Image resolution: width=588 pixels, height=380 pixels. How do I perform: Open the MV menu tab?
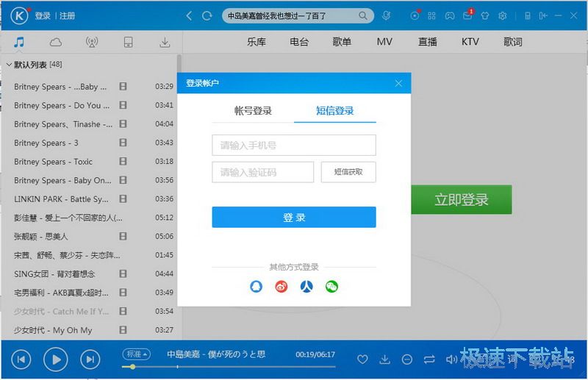click(384, 42)
